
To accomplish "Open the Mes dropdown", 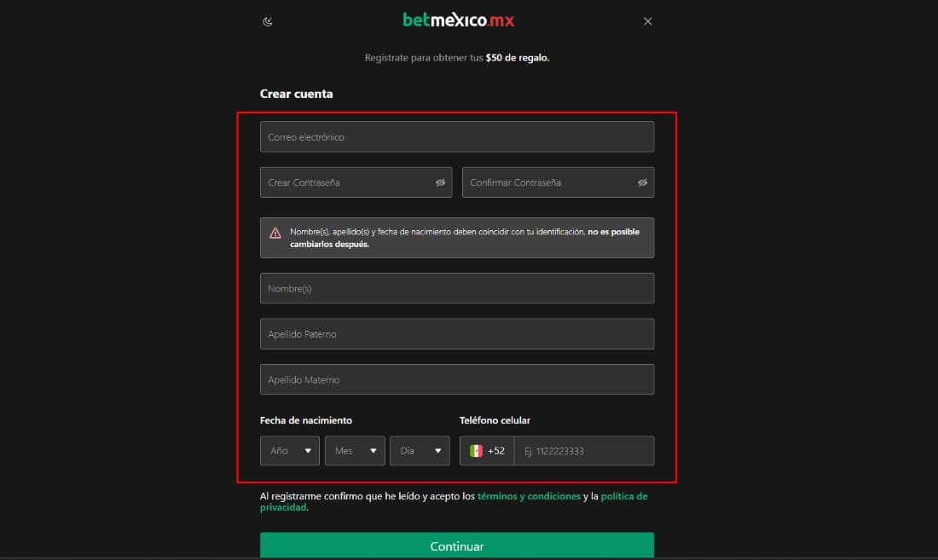I will [355, 451].
